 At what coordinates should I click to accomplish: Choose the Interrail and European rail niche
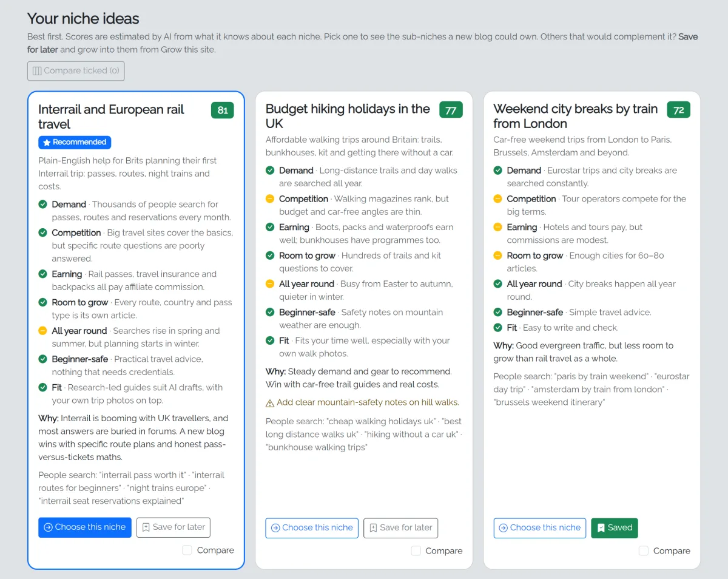coord(84,527)
